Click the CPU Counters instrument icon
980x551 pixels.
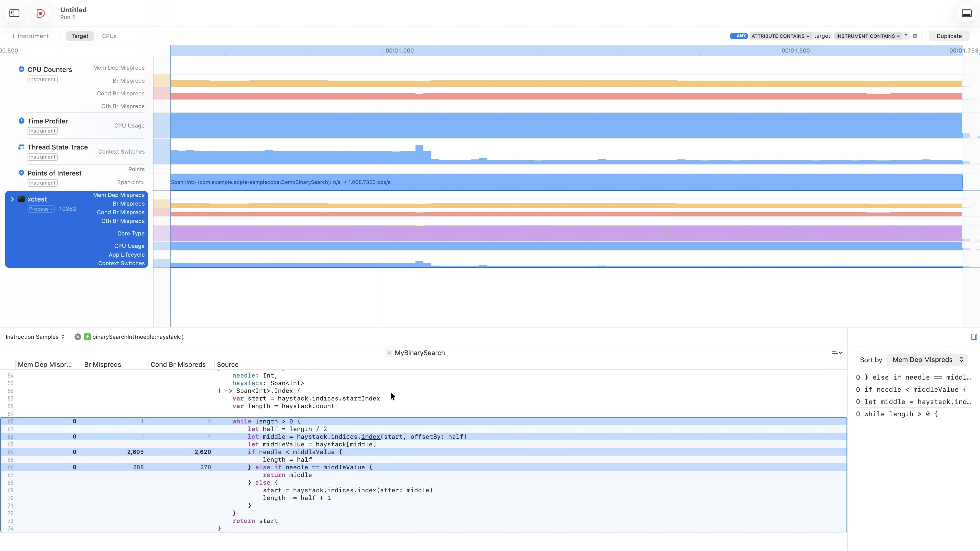pos(21,69)
